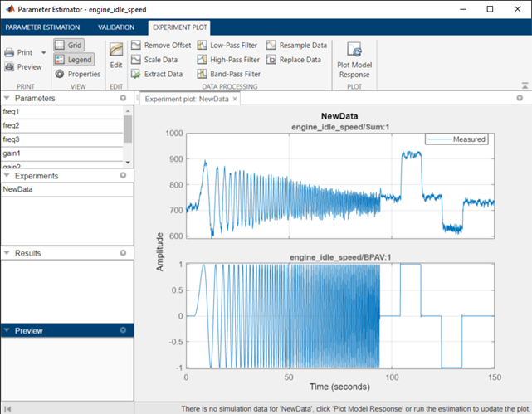This screenshot has height=414, width=532.
Task: Collapse the Parameters panel
Action: (x=7, y=98)
